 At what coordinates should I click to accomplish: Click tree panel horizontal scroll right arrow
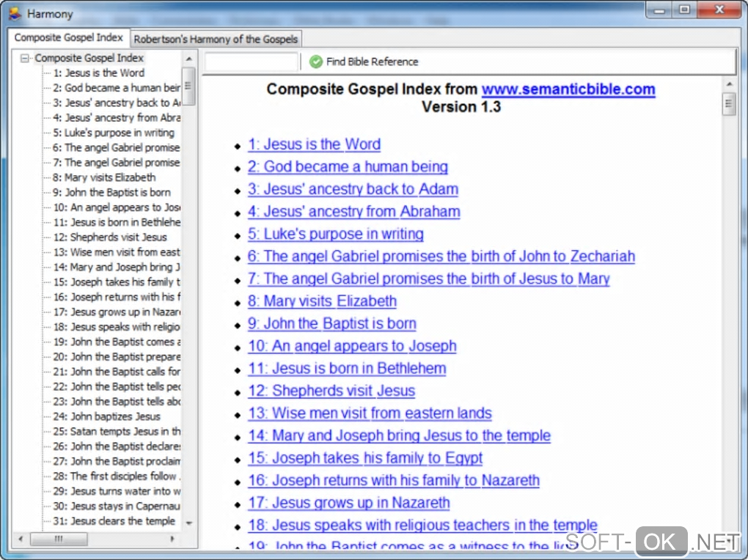pyautogui.click(x=172, y=539)
